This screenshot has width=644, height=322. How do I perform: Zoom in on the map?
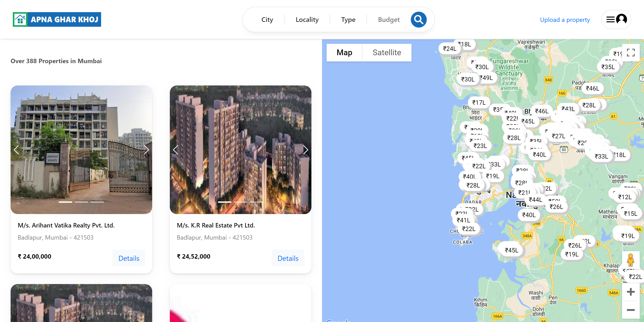coord(631,292)
